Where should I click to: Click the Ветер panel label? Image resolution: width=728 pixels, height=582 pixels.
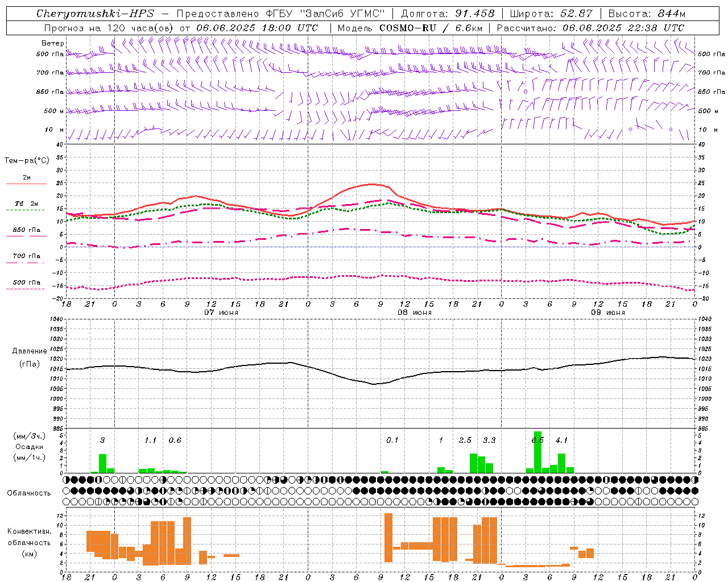point(53,43)
